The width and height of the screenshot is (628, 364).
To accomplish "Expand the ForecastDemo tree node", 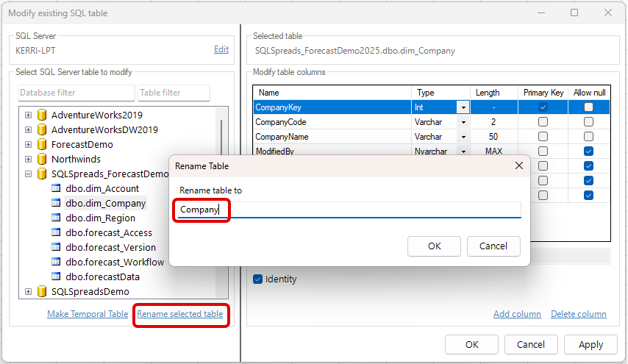I will click(x=28, y=145).
